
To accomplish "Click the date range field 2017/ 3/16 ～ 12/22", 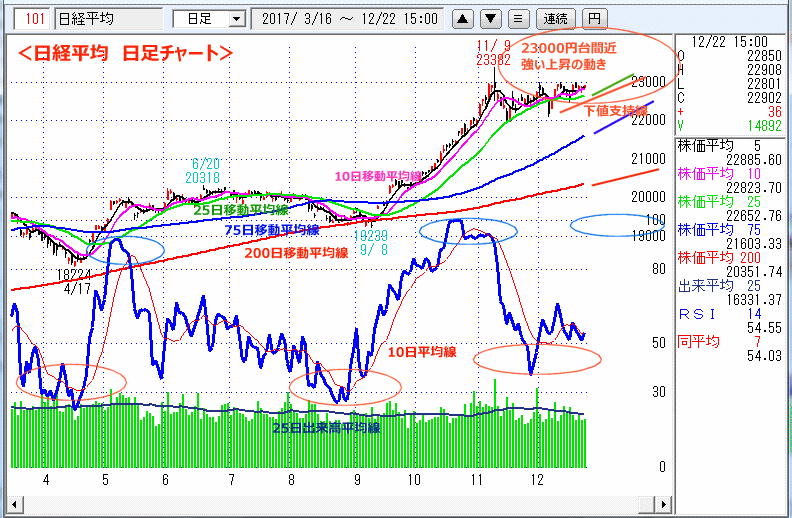I will tap(348, 19).
